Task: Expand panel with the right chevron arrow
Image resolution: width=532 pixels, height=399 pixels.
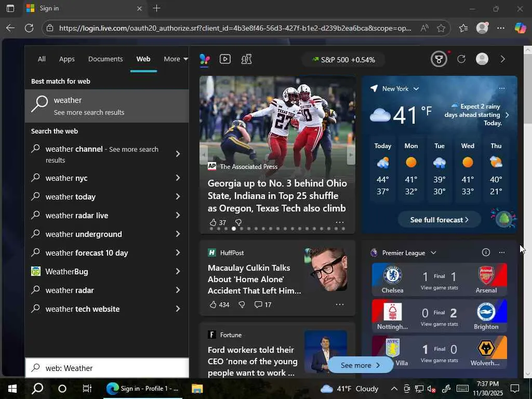Action: (502, 59)
